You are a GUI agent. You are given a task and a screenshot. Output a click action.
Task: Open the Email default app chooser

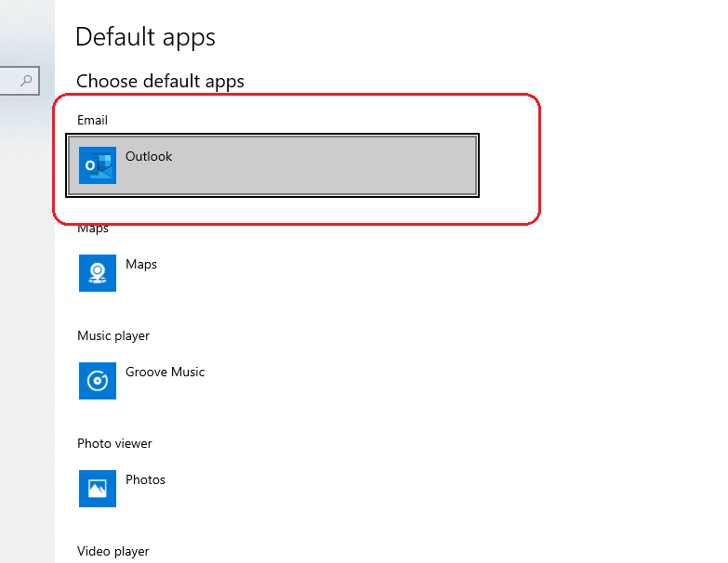[x=272, y=165]
